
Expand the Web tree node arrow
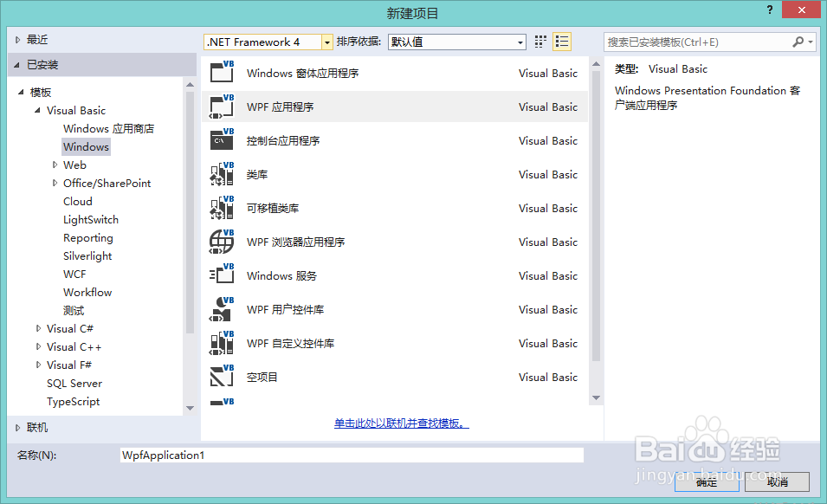pos(55,165)
